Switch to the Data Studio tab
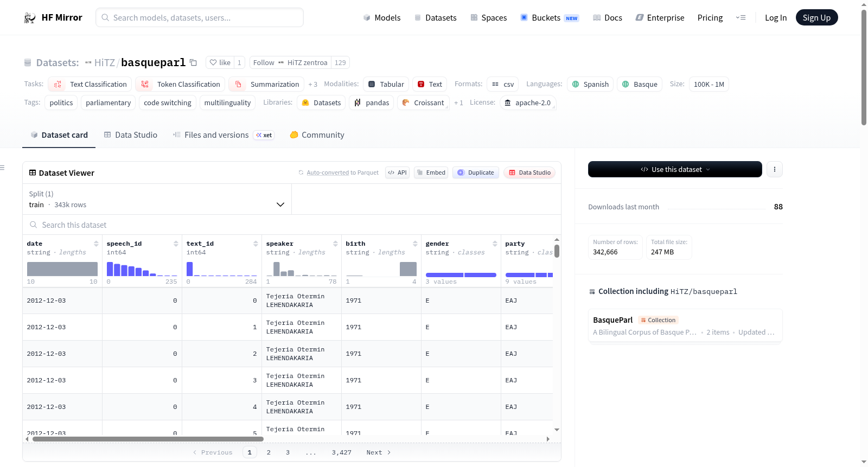Image resolution: width=868 pixels, height=467 pixels. 131,135
